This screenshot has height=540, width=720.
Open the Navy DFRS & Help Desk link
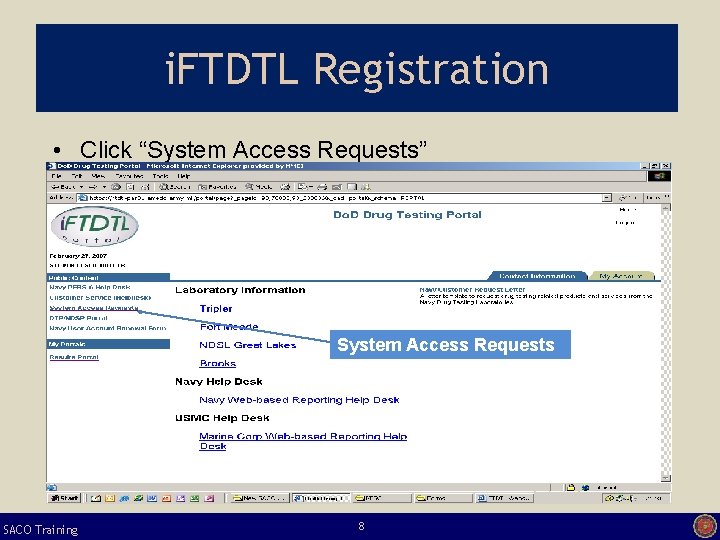point(90,287)
